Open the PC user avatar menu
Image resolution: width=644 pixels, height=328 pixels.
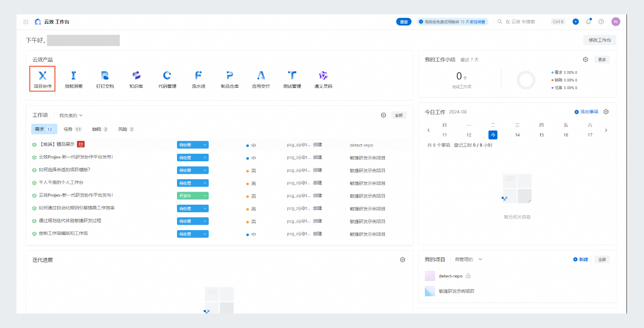coord(616,21)
